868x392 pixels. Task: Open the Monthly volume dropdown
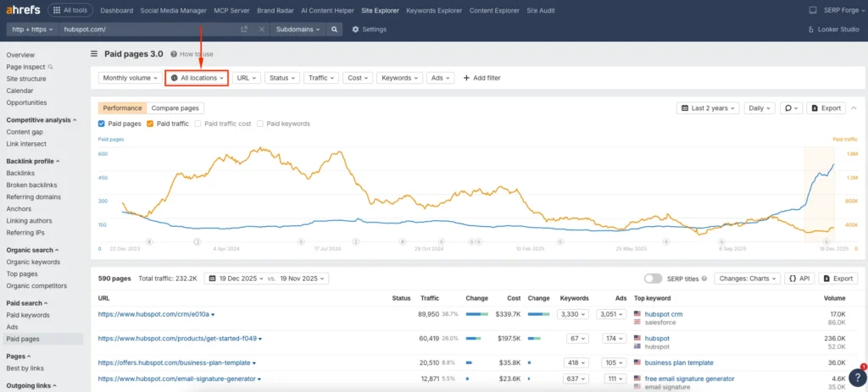[129, 78]
